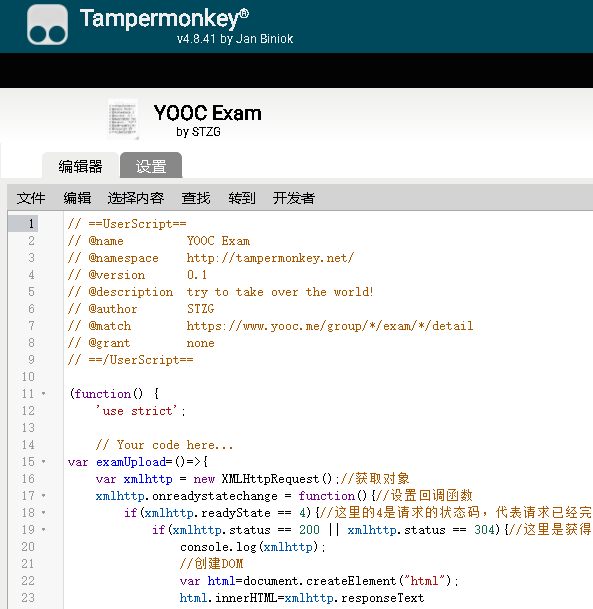Image resolution: width=593 pixels, height=609 pixels.
Task: Open the 选择内容 menu
Action: click(x=136, y=198)
